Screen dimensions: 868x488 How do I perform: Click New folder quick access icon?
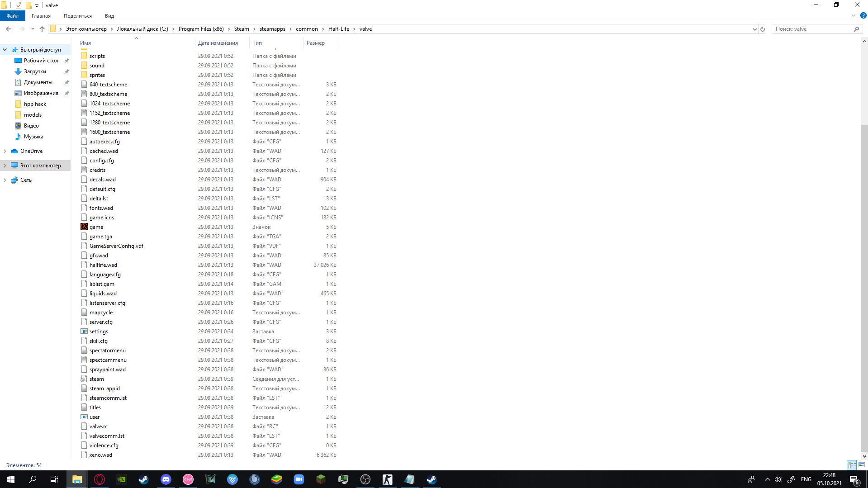pos(28,5)
